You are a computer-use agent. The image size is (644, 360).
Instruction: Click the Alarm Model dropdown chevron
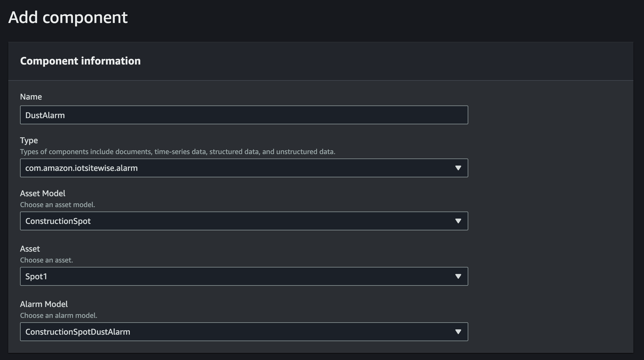tap(458, 331)
